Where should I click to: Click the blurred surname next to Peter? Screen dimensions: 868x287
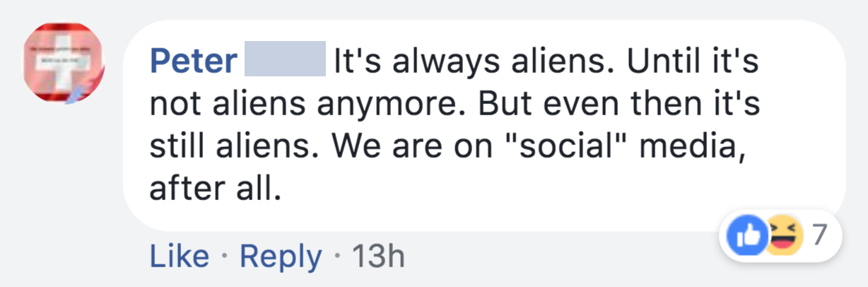point(285,62)
